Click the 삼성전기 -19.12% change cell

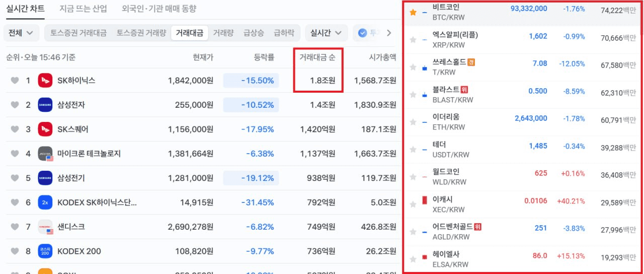251,178
